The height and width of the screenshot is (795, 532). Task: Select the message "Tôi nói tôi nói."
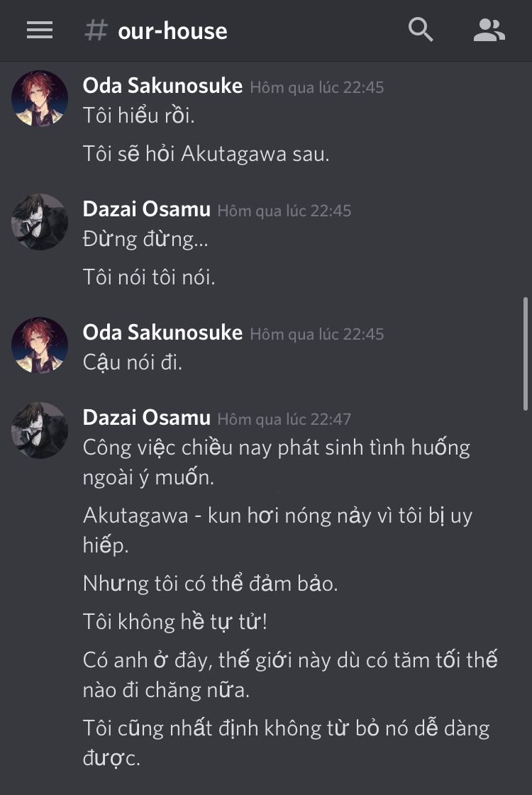149,277
